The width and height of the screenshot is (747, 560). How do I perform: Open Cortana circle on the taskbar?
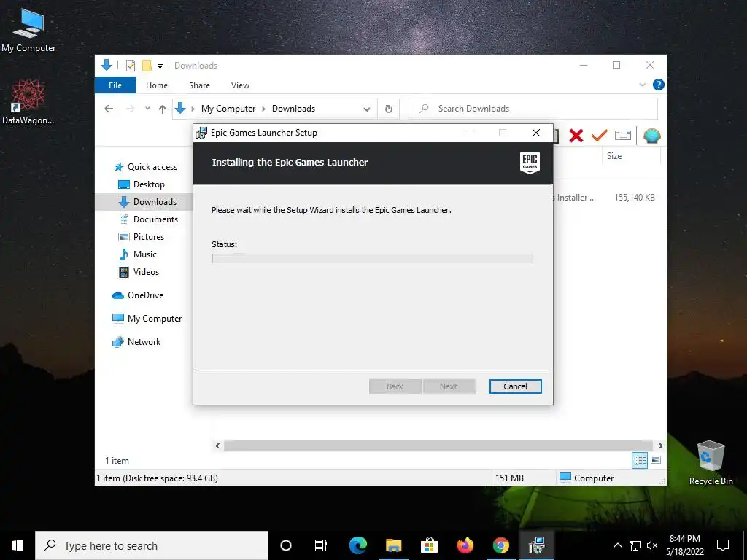click(286, 545)
